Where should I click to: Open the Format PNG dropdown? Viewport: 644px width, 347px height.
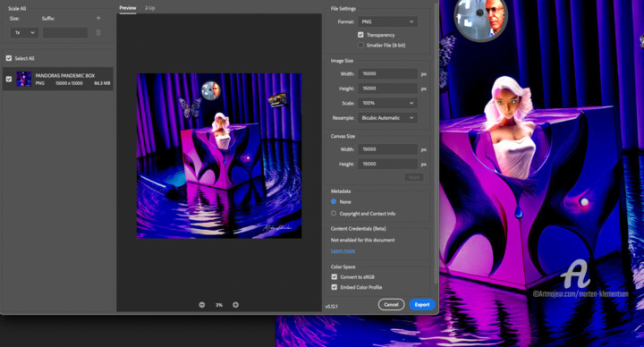click(387, 21)
